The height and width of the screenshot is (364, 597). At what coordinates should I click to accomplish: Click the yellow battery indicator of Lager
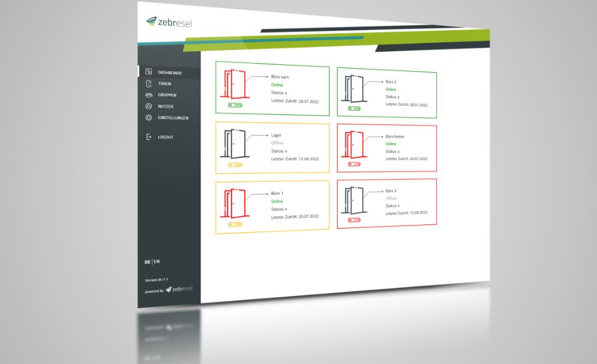[x=235, y=165]
